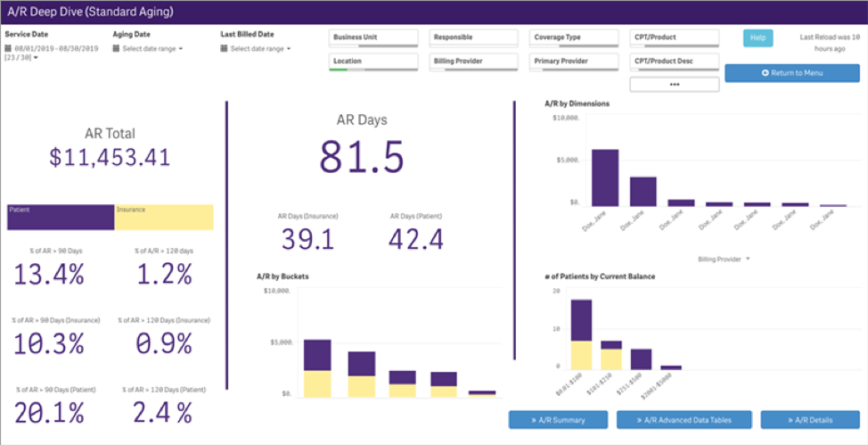Click the second bar in A/R by Dimensions
Screen dimensions: 868x445
point(643,192)
